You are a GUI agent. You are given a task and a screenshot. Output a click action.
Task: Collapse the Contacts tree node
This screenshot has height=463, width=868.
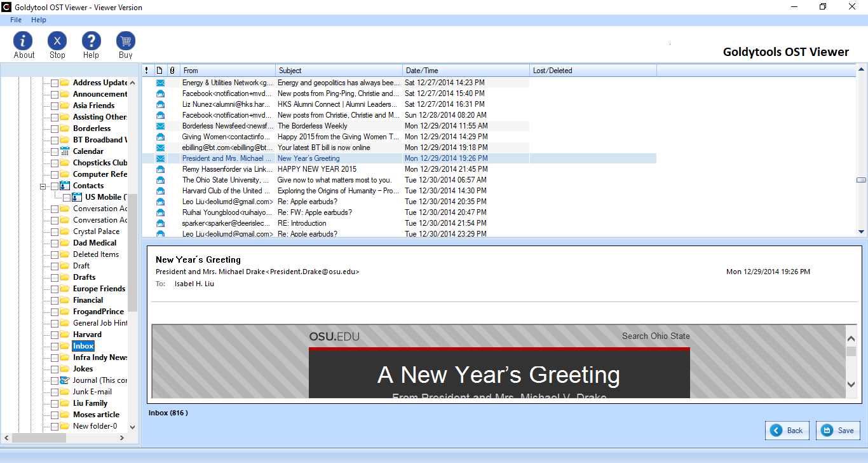tap(43, 186)
